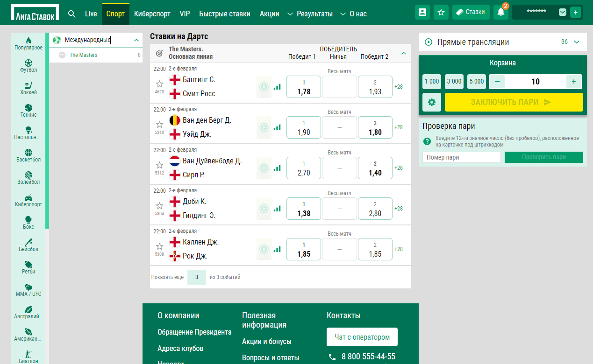The image size is (593, 364).
Task: Open statistics bars for Ван ден Берг match
Action: pyautogui.click(x=277, y=127)
